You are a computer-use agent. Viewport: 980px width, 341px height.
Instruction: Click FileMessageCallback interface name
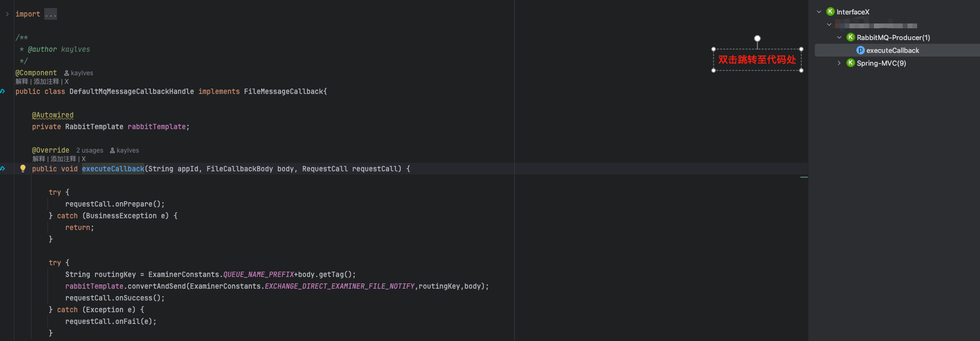[x=284, y=92]
